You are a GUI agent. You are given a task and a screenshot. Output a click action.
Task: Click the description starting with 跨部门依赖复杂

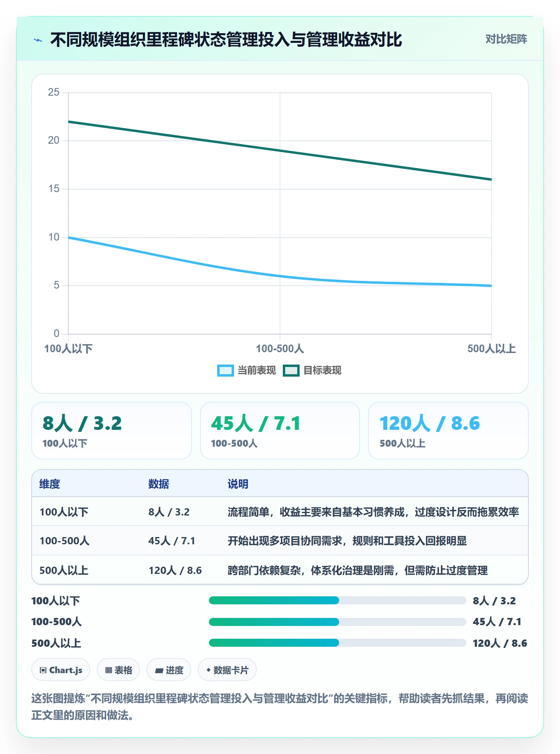(x=358, y=570)
